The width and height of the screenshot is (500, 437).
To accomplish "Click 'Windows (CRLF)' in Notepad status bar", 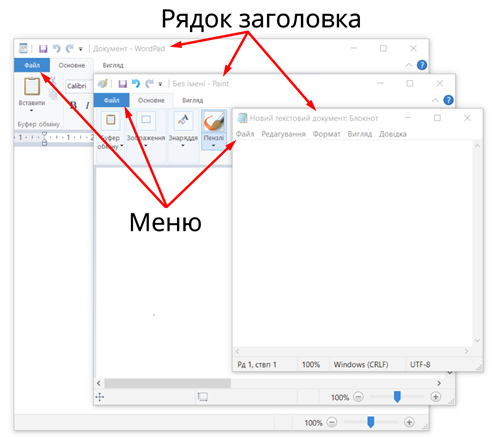I will pos(361,365).
